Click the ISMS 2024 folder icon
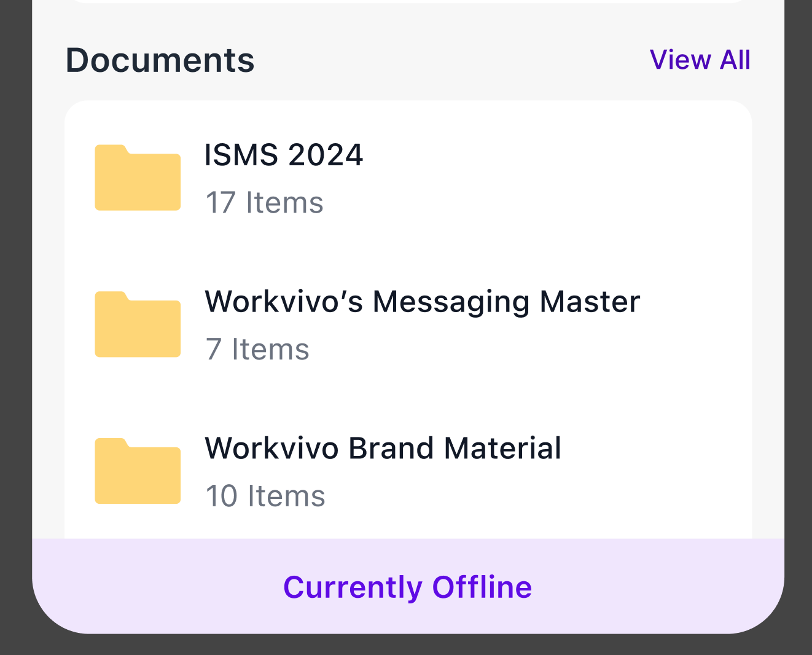Image resolution: width=812 pixels, height=655 pixels. [138, 178]
